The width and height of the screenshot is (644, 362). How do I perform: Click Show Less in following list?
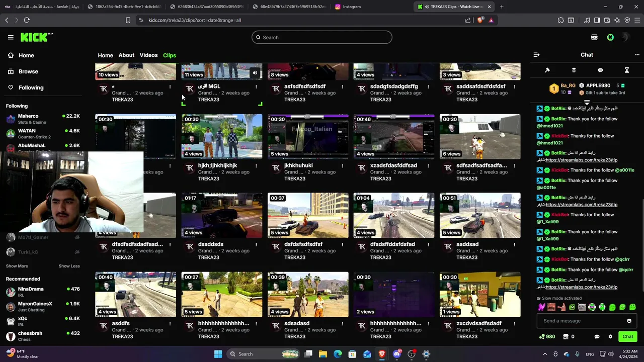(x=69, y=266)
